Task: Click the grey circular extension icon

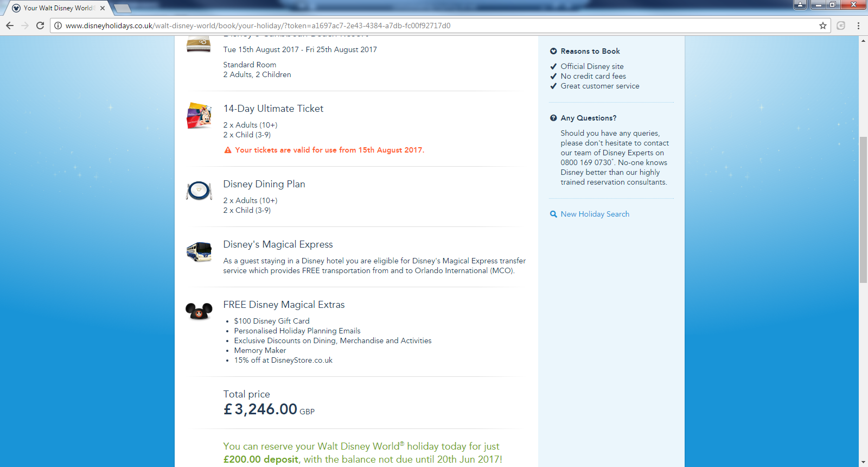Action: pos(841,26)
